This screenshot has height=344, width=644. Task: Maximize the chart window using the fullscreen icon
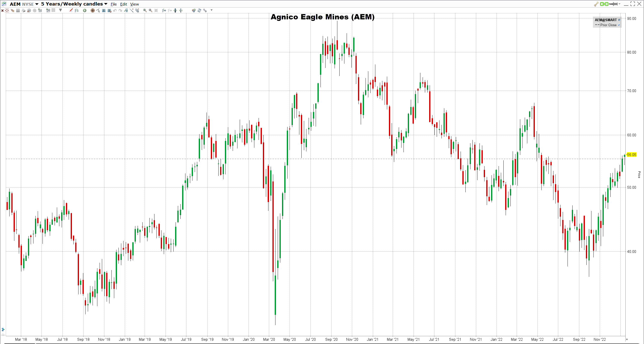point(633,4)
